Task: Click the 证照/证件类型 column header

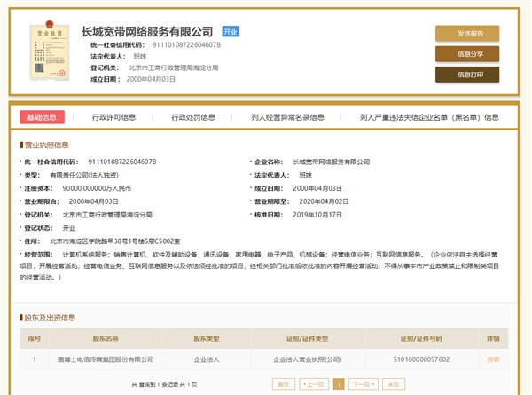Action: tap(307, 338)
